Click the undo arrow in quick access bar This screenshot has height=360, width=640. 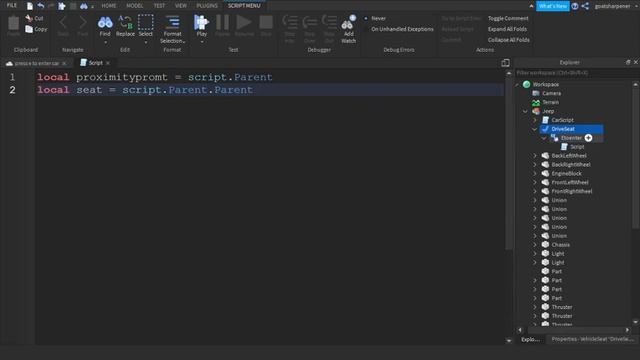[x=41, y=6]
